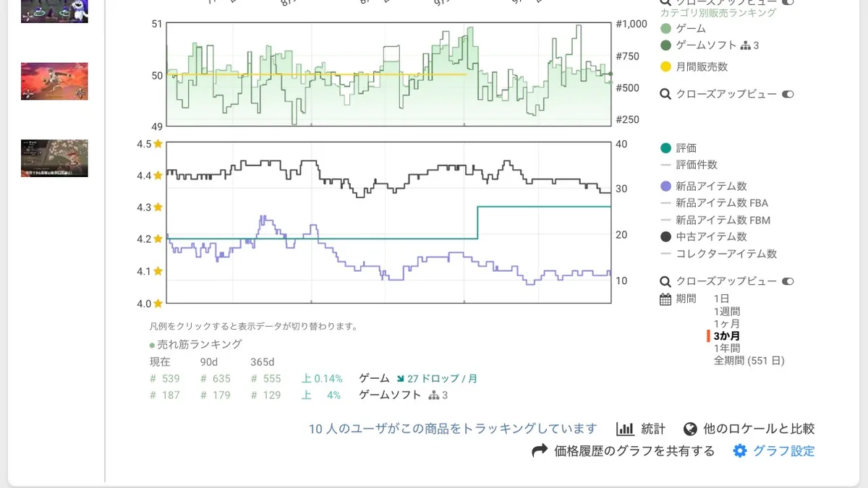Viewport: 868px width, 488px height.
Task: Click the # 539 current rank value
Action: (164, 379)
